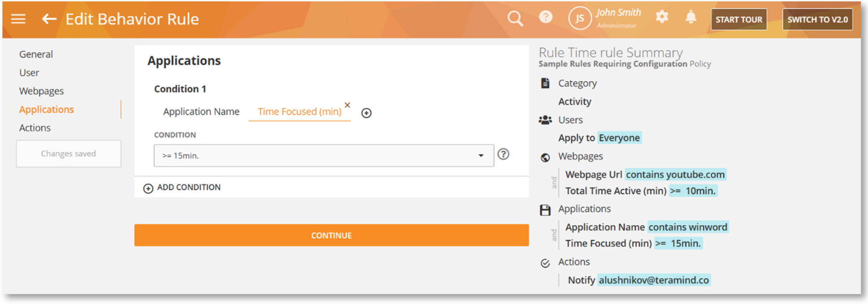This screenshot has width=868, height=305.
Task: Remove Time Focused tab with X
Action: pyautogui.click(x=347, y=105)
